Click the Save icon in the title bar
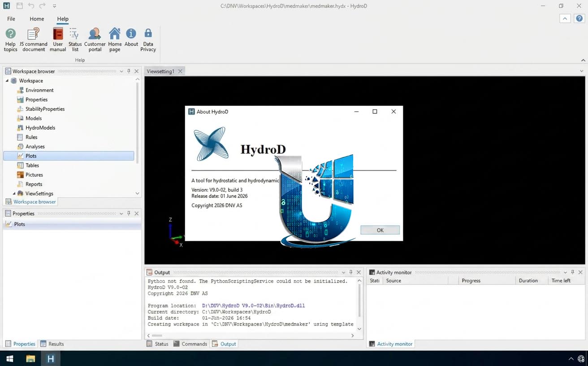This screenshot has height=366, width=588. tap(19, 6)
